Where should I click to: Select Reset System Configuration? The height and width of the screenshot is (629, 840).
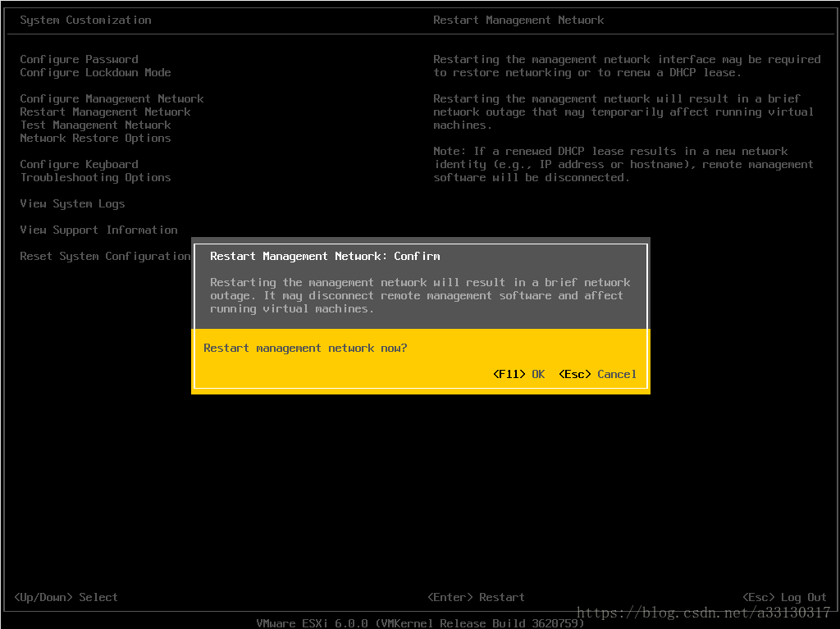click(105, 256)
